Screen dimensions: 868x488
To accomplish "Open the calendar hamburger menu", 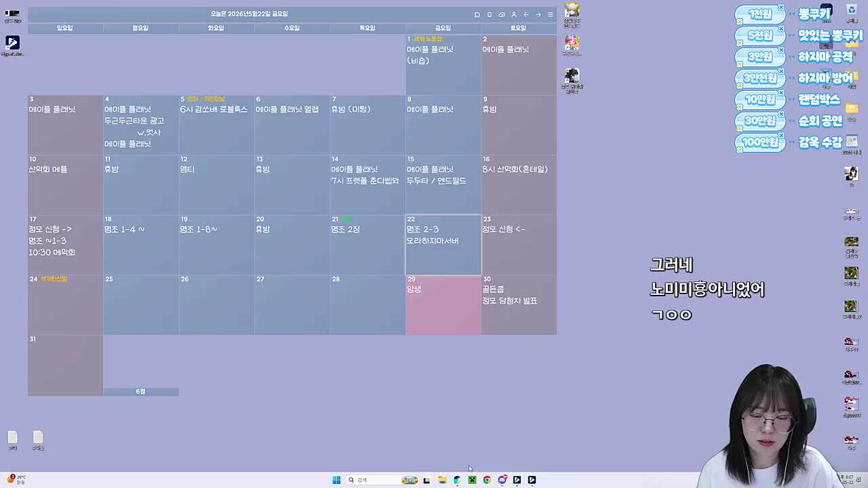I will tap(551, 14).
